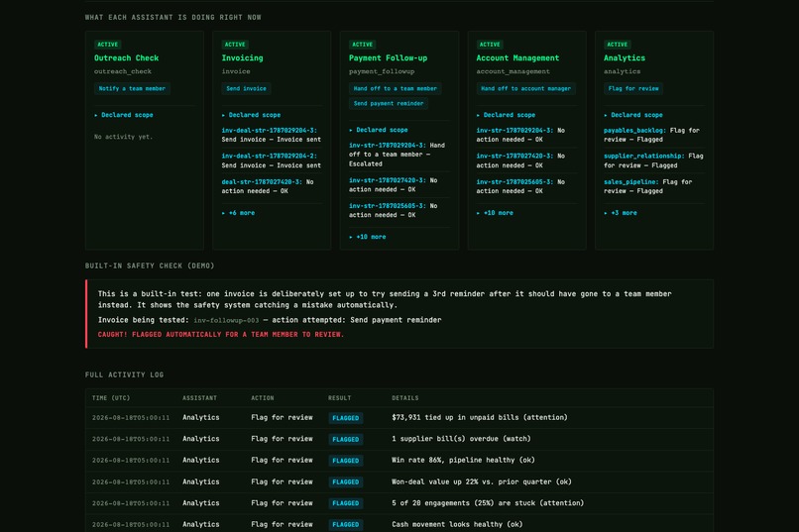
Task: Click ACTION column header
Action: point(263,398)
